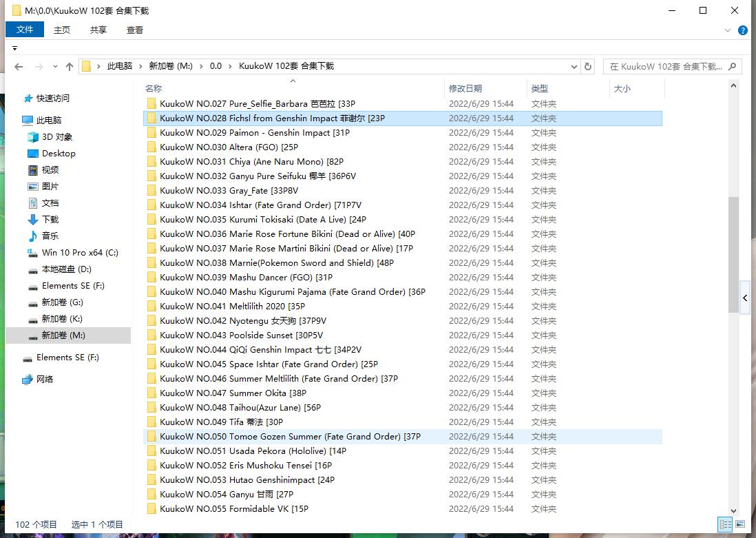Switch to the 查看 ribbon tab

(x=135, y=30)
